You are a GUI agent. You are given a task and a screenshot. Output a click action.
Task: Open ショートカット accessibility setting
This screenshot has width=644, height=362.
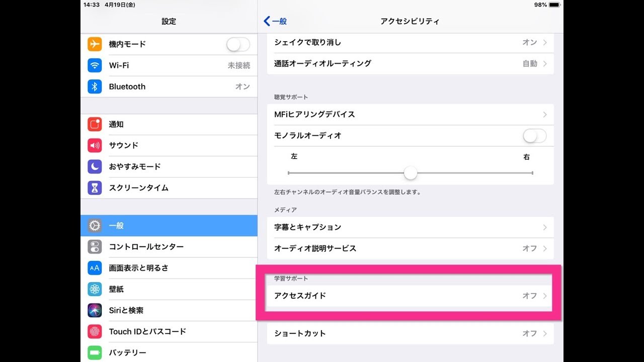pyautogui.click(x=410, y=333)
